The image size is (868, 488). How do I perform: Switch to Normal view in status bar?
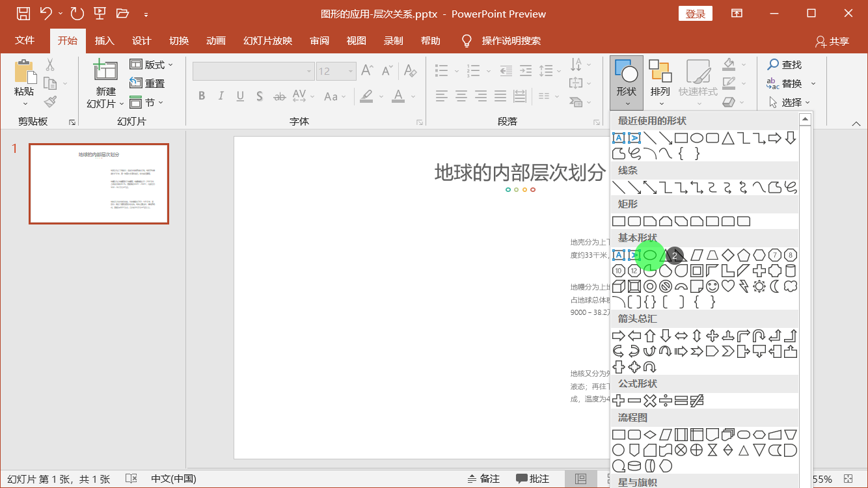pyautogui.click(x=581, y=479)
